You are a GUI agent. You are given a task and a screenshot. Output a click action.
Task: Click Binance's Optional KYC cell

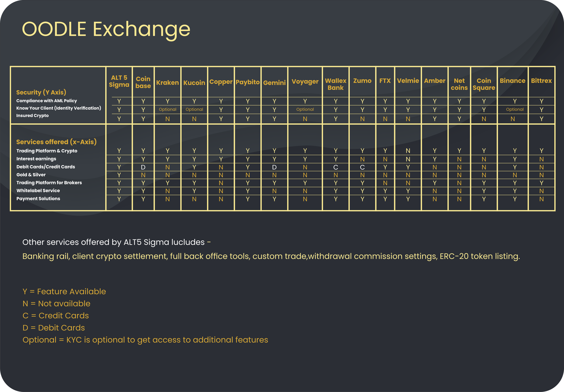coord(515,109)
